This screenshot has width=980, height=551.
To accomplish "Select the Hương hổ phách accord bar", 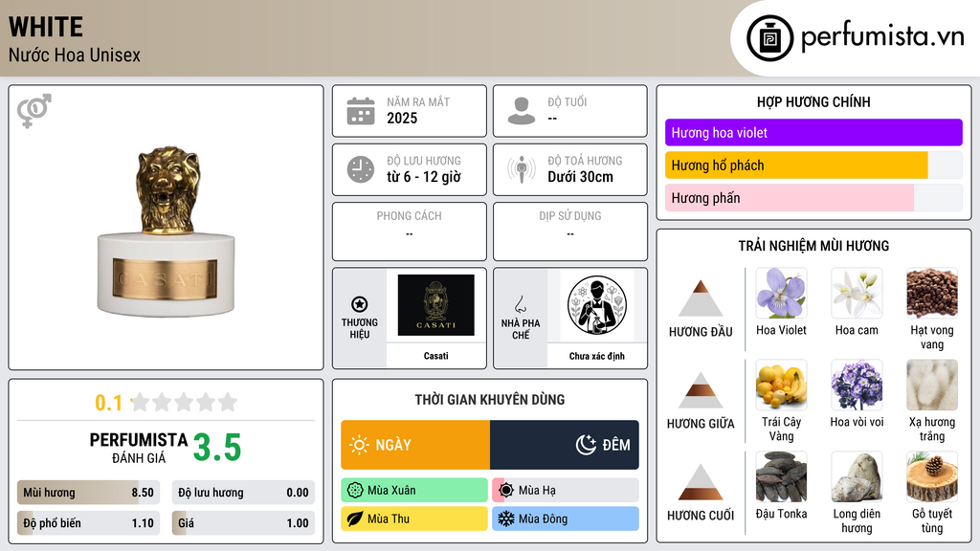I will [x=813, y=165].
